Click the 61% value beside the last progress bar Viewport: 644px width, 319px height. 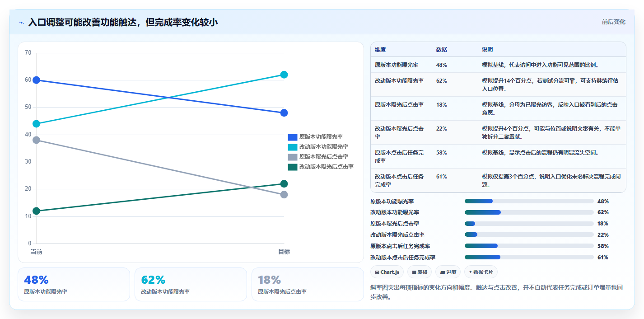click(x=603, y=258)
